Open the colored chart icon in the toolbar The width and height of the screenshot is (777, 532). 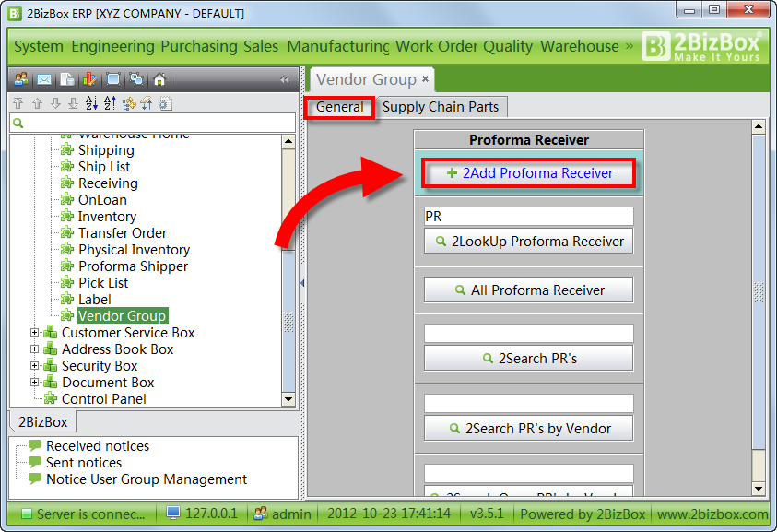tap(91, 80)
